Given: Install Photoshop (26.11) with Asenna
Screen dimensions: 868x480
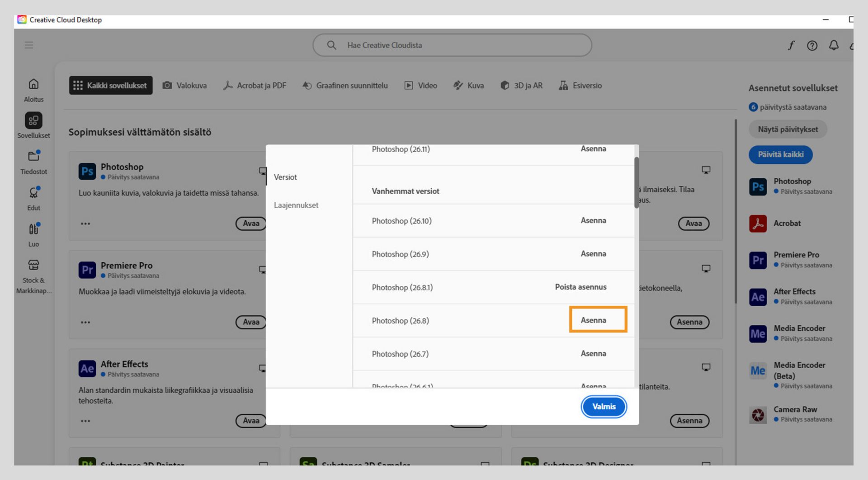Looking at the screenshot, I should point(593,149).
